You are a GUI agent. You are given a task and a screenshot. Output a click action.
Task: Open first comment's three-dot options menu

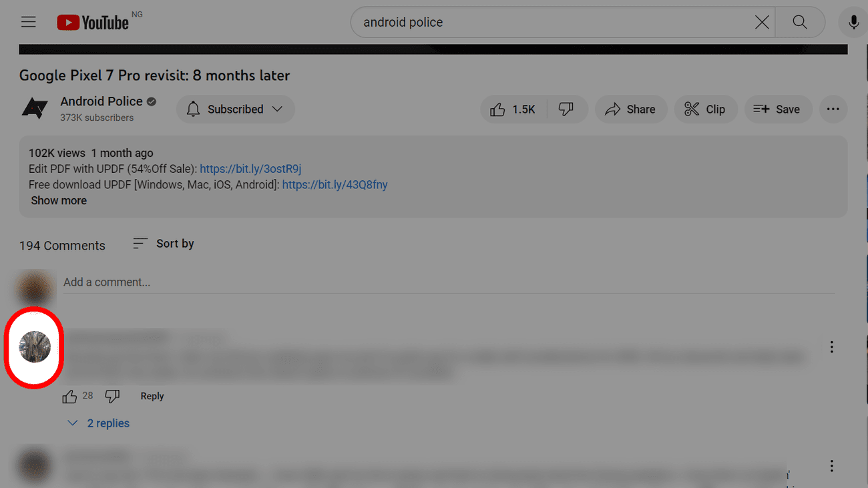coord(831,346)
